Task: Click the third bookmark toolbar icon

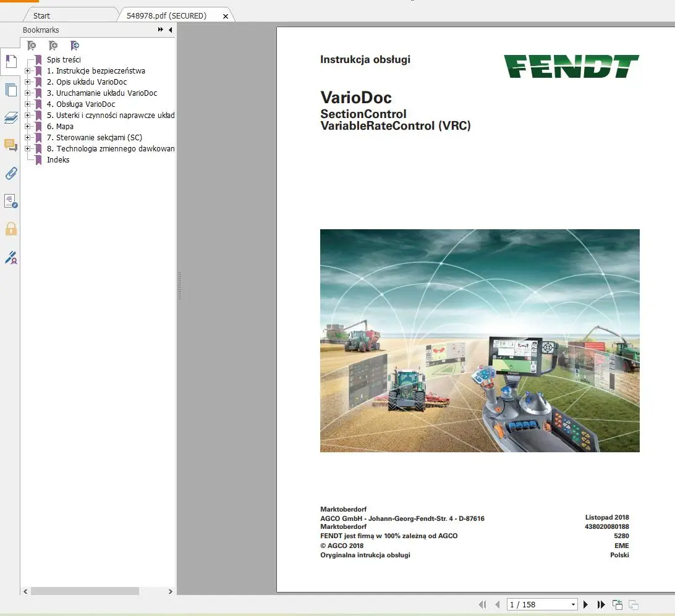Action: coord(74,46)
